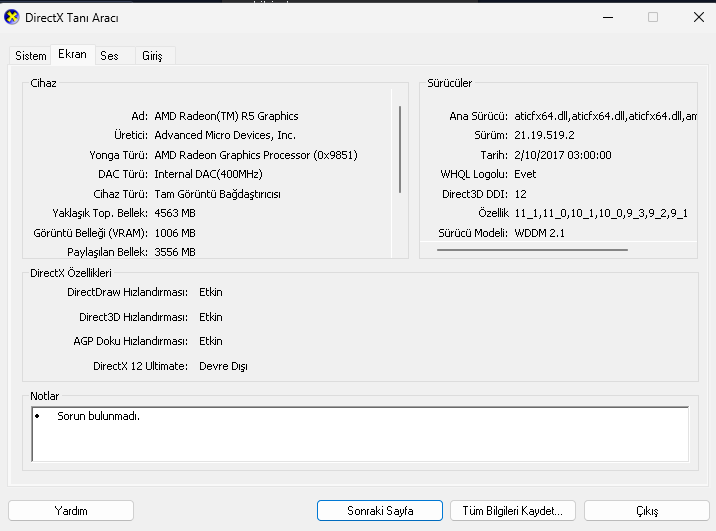
Task: Click the date '2/10/2017 03:00:00'
Action: click(563, 155)
